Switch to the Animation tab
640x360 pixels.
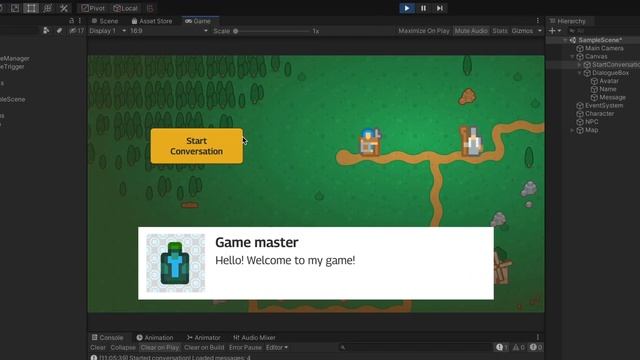[x=155, y=338]
